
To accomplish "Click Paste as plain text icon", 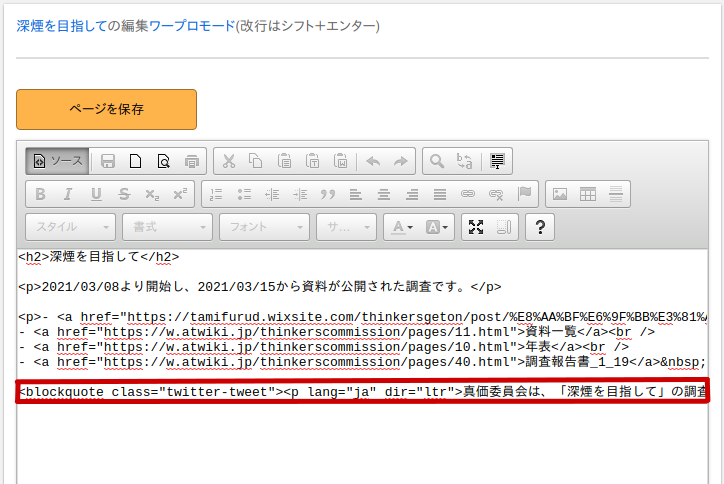I will click(x=313, y=161).
